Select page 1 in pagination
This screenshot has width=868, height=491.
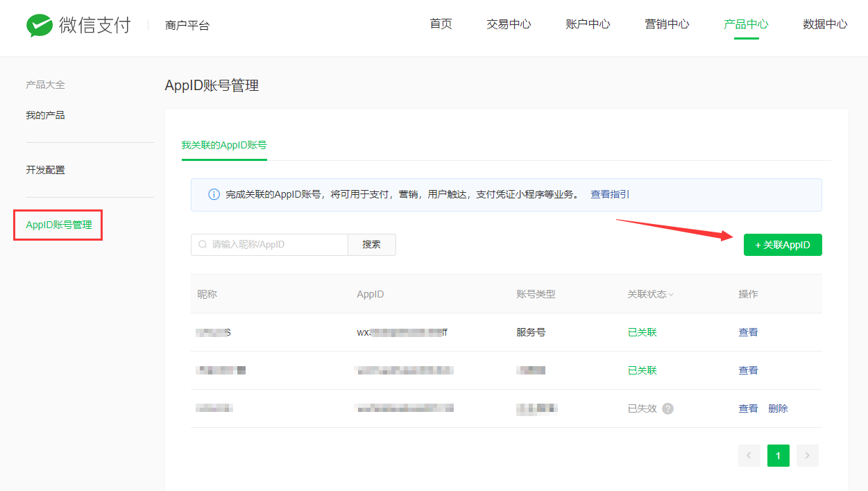pyautogui.click(x=778, y=456)
